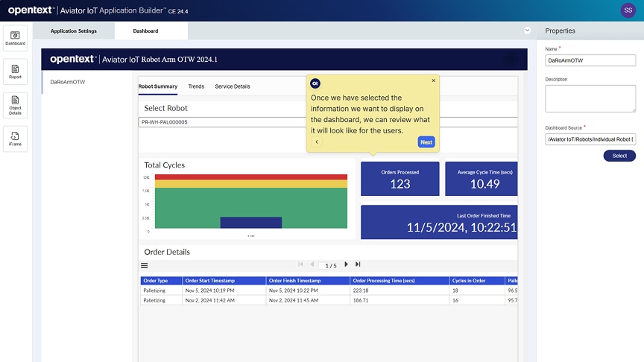Click the Order Details heading

[167, 252]
